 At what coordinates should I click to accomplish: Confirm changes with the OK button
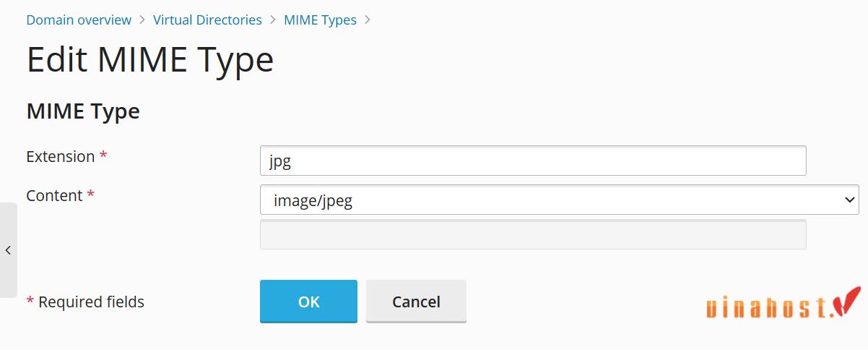[x=308, y=301]
